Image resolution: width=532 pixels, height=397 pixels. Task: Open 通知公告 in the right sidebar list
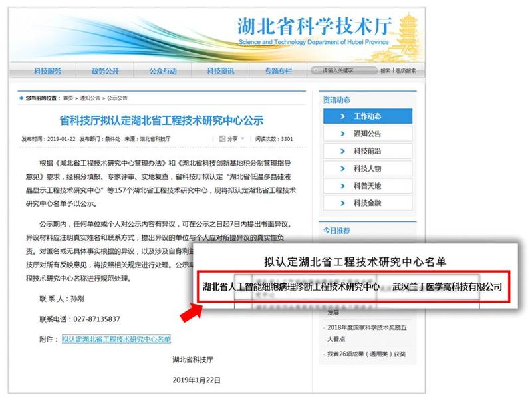[x=368, y=134]
